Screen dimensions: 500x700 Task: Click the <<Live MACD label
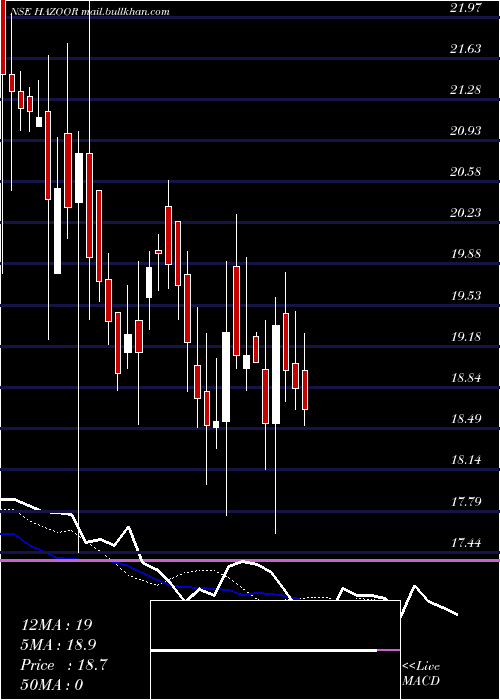point(421,674)
